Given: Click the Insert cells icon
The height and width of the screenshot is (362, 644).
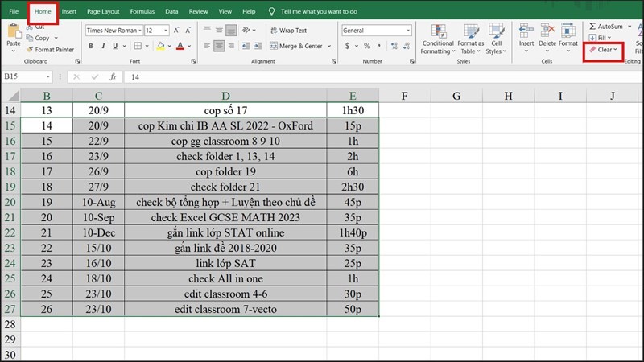Looking at the screenshot, I should 526,31.
